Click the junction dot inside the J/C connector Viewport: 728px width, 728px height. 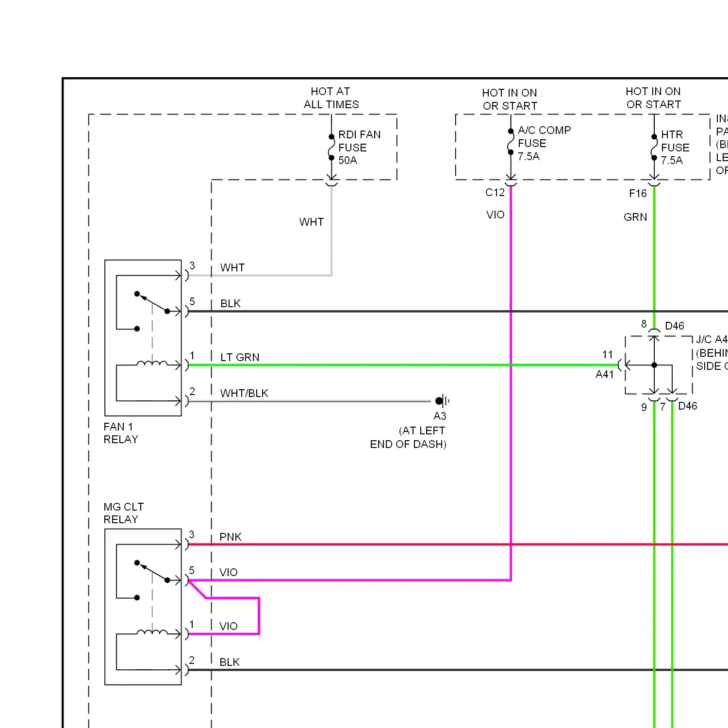[x=654, y=365]
